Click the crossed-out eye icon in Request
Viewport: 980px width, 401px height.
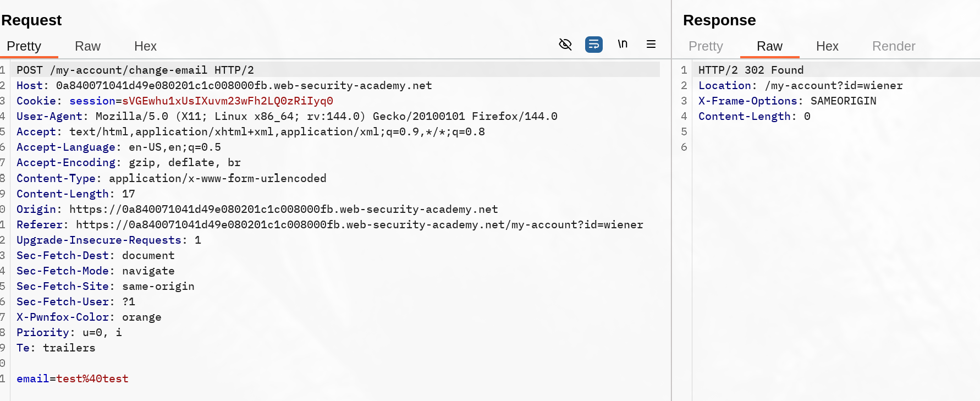565,45
